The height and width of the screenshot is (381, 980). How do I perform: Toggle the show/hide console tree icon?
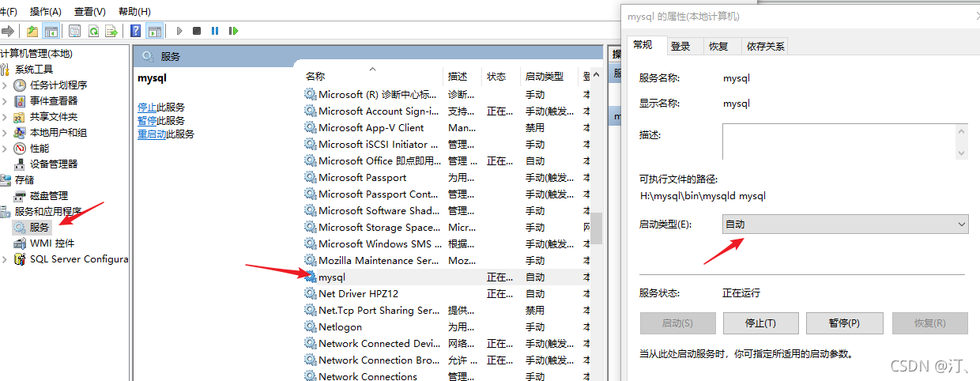[51, 31]
